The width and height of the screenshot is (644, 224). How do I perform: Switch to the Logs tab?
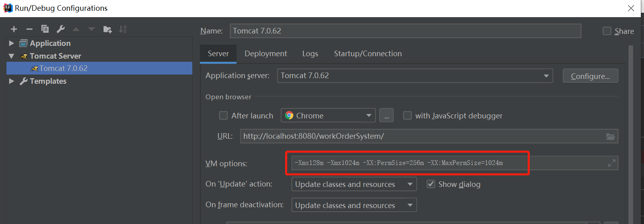[310, 54]
